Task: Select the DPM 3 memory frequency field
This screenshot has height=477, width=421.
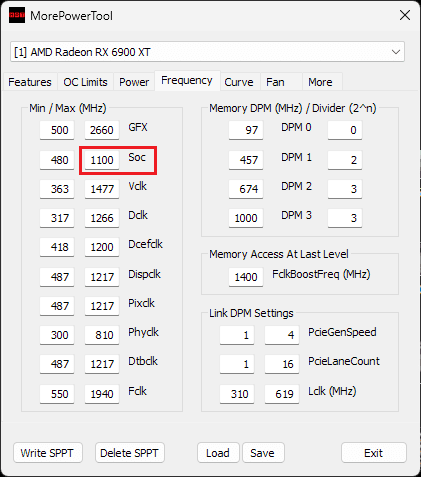Action: click(246, 218)
